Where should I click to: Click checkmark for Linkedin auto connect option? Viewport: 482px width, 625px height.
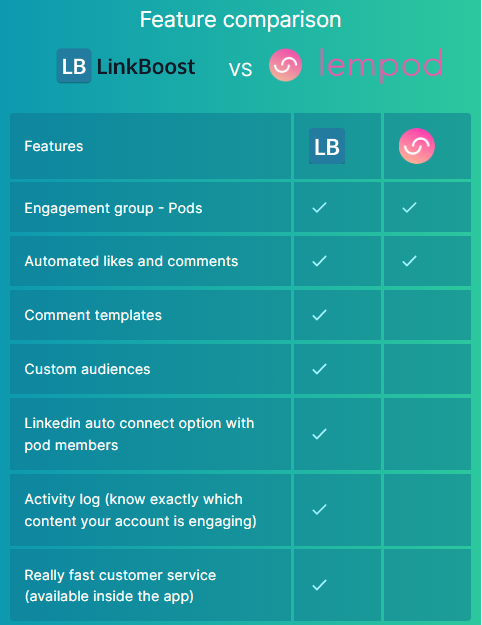point(319,434)
